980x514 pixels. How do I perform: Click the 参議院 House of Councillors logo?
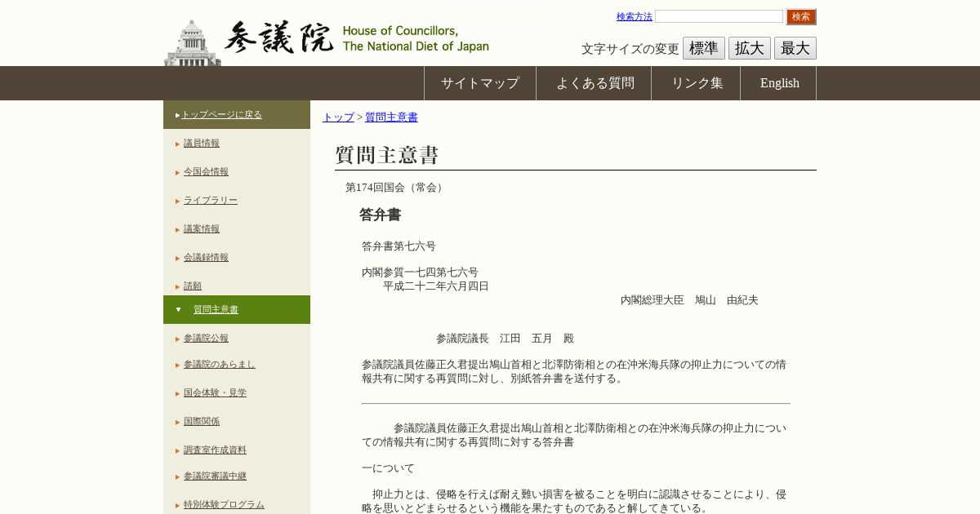327,41
